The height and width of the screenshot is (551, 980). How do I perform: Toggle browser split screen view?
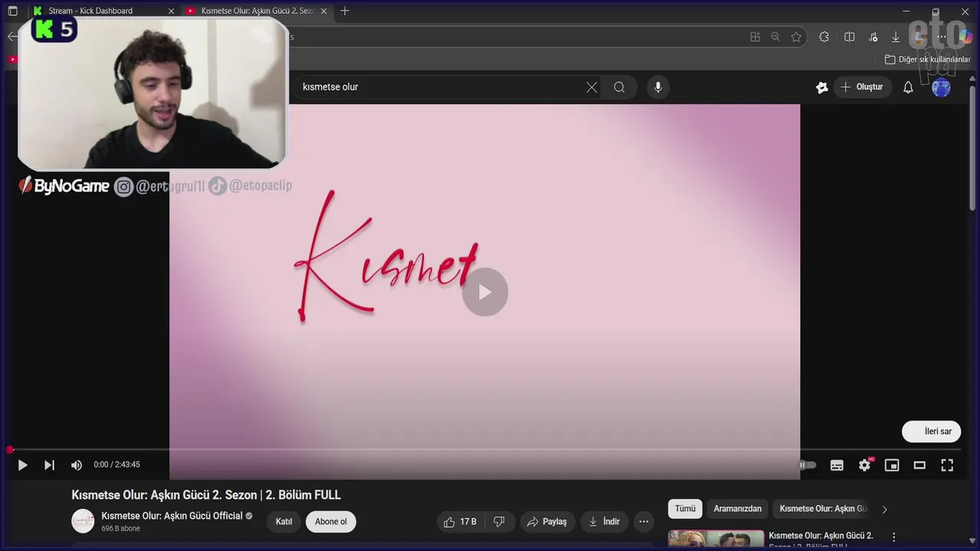coord(849,37)
